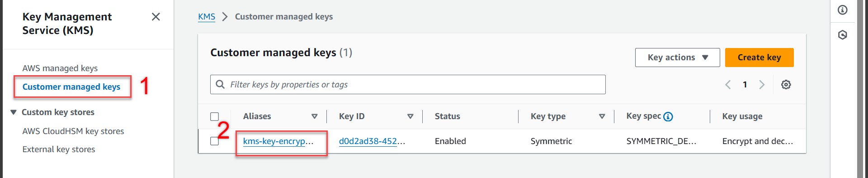Close the Key Management Service side panel
This screenshot has width=868, height=178.
tap(156, 17)
